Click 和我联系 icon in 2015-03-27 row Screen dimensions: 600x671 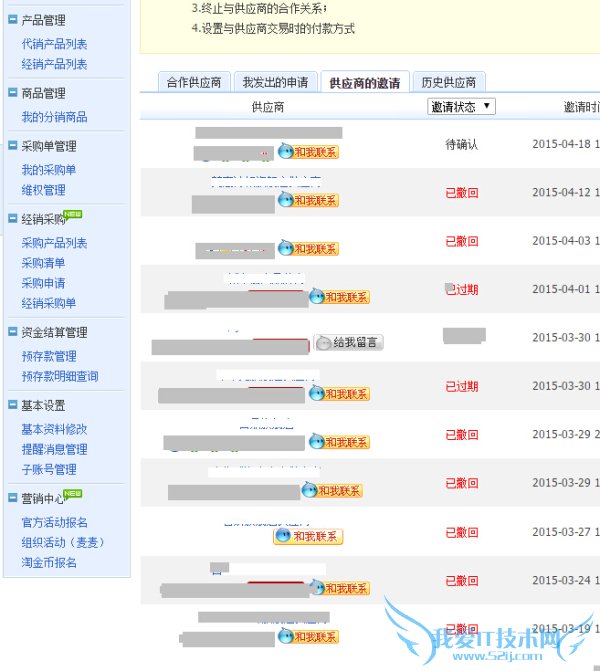coord(308,536)
